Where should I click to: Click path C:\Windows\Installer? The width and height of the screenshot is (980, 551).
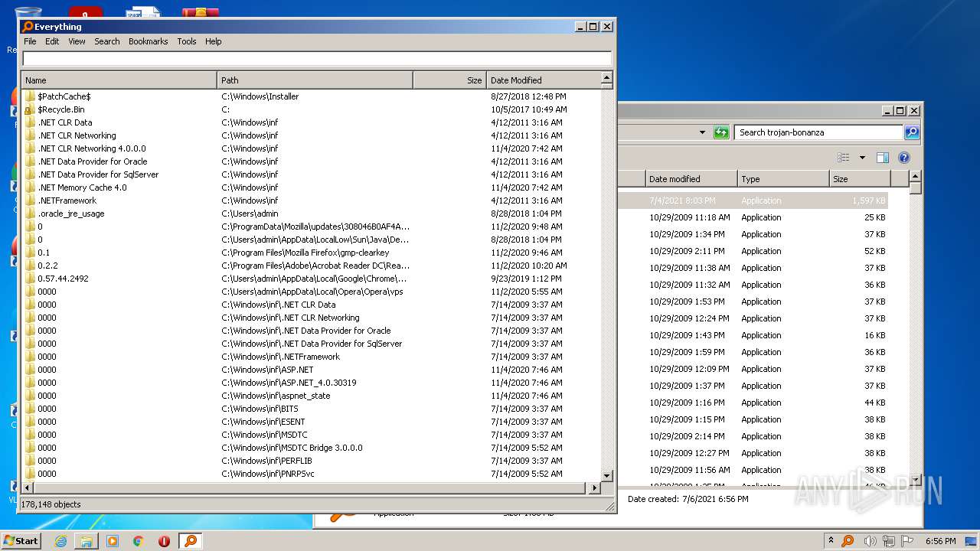click(x=260, y=96)
